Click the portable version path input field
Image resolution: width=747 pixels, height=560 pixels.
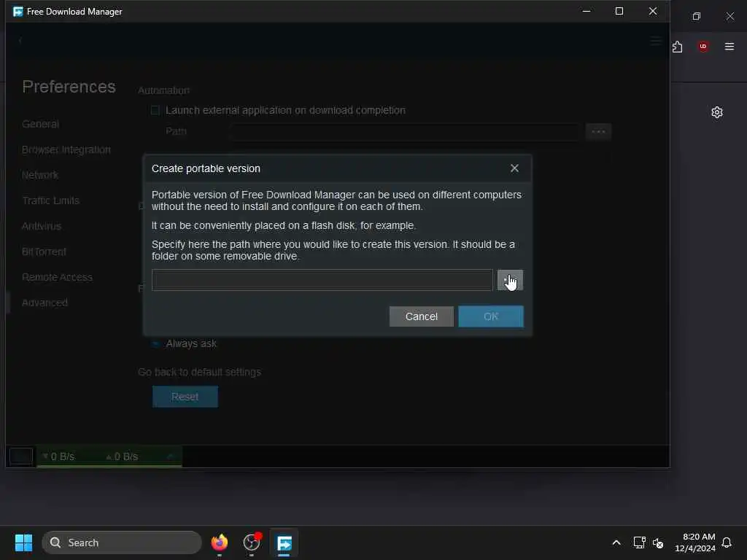[322, 280]
